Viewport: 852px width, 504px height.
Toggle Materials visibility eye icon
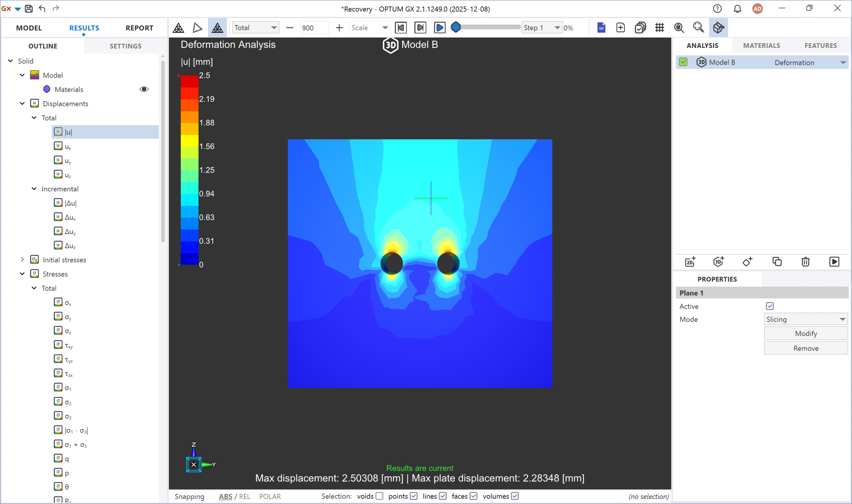click(x=144, y=89)
